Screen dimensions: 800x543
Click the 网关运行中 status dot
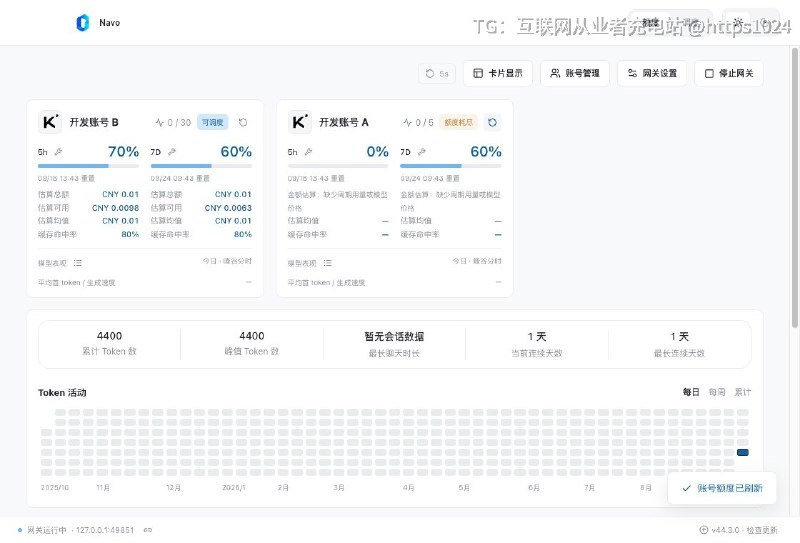coord(20,530)
